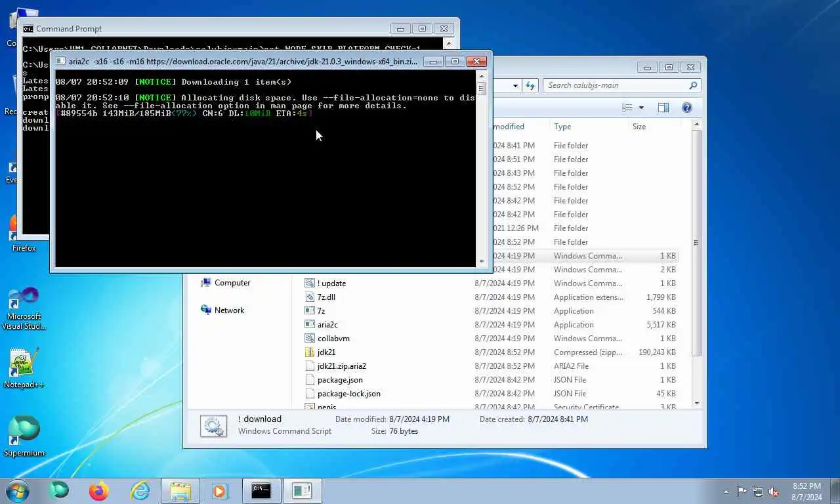The width and height of the screenshot is (840, 504).
Task: Open the Windows Start menu
Action: (17, 491)
